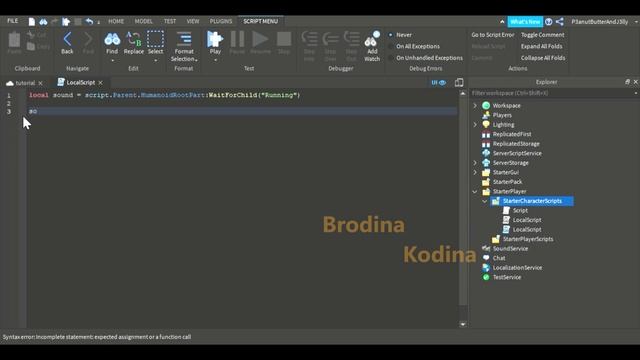This screenshot has height=360, width=640.
Task: Click the Step Over debugger icon
Action: pos(330,39)
